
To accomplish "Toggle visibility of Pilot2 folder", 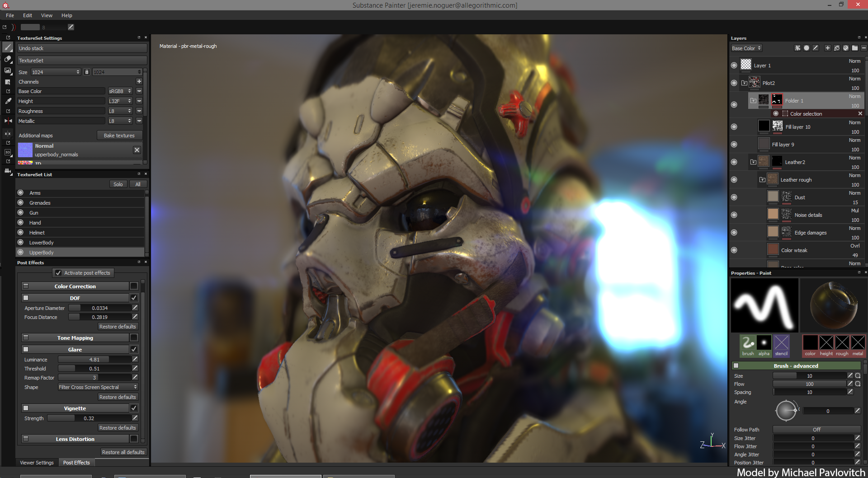I will pyautogui.click(x=734, y=83).
